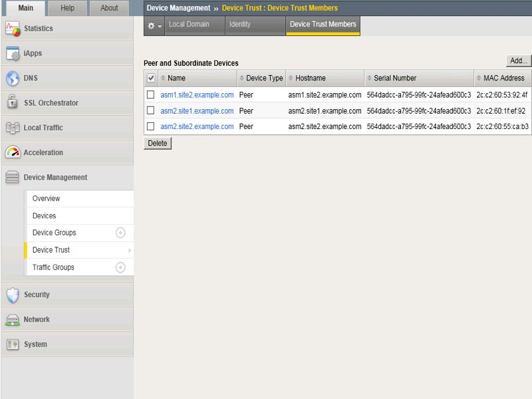Expand the DNS section label
Screen dimensions: 532x399
pyautogui.click(x=31, y=78)
